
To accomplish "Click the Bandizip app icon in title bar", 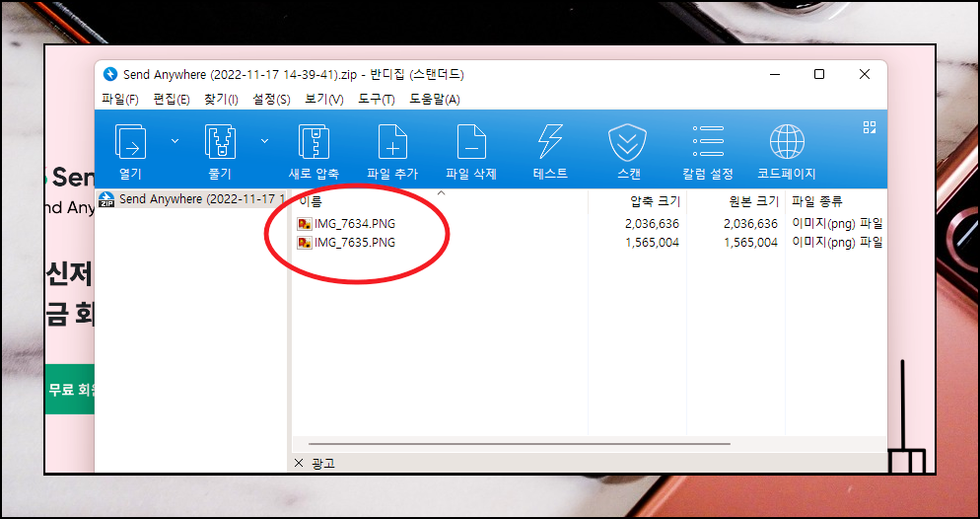I will 110,74.
